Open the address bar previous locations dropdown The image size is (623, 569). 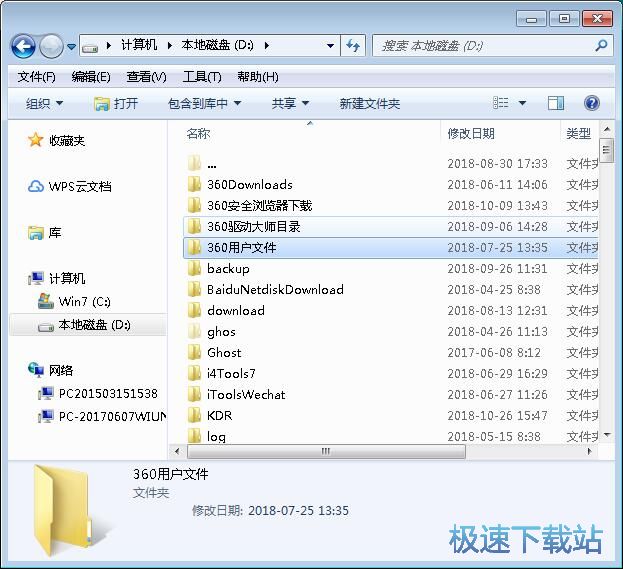tap(330, 46)
